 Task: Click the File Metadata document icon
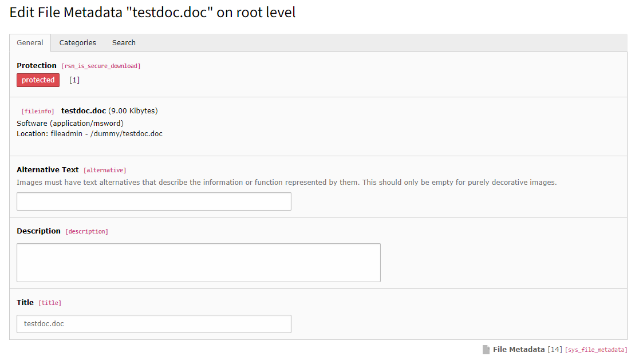click(486, 350)
